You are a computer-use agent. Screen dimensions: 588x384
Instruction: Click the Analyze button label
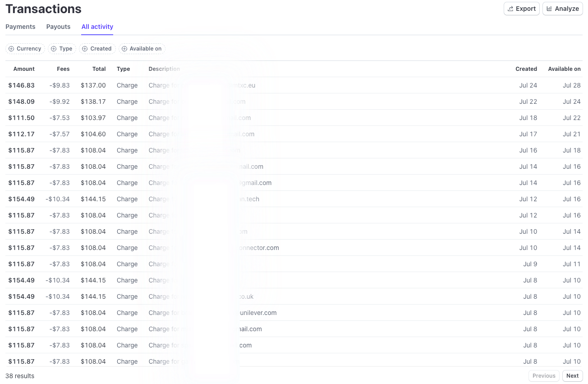coord(567,9)
